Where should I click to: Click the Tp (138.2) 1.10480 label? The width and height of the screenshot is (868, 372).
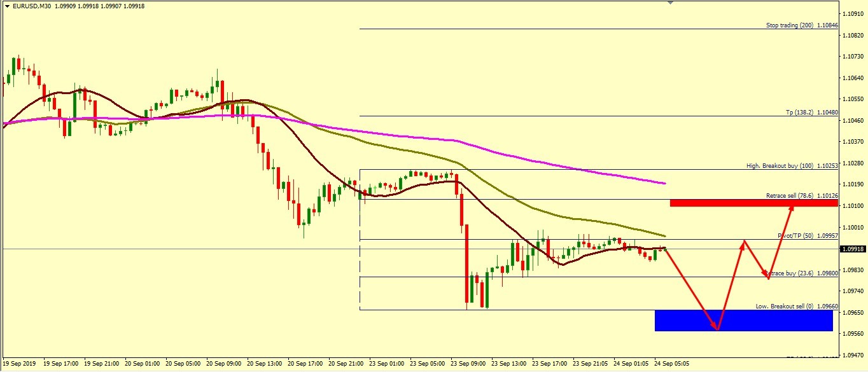pyautogui.click(x=811, y=112)
